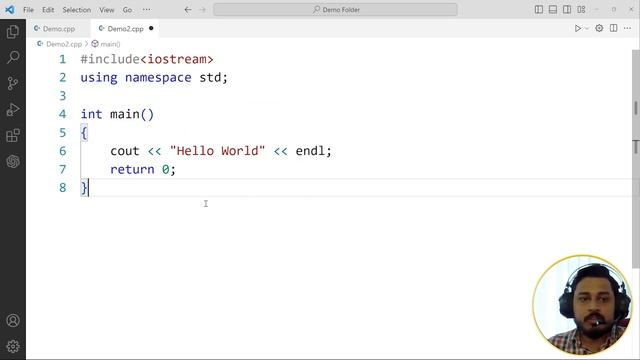Split the editor right

click(613, 28)
